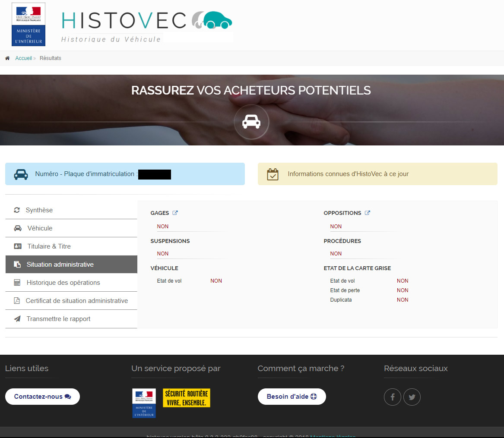
Task: Click NON value under PROCÉDURES
Action: [336, 254]
